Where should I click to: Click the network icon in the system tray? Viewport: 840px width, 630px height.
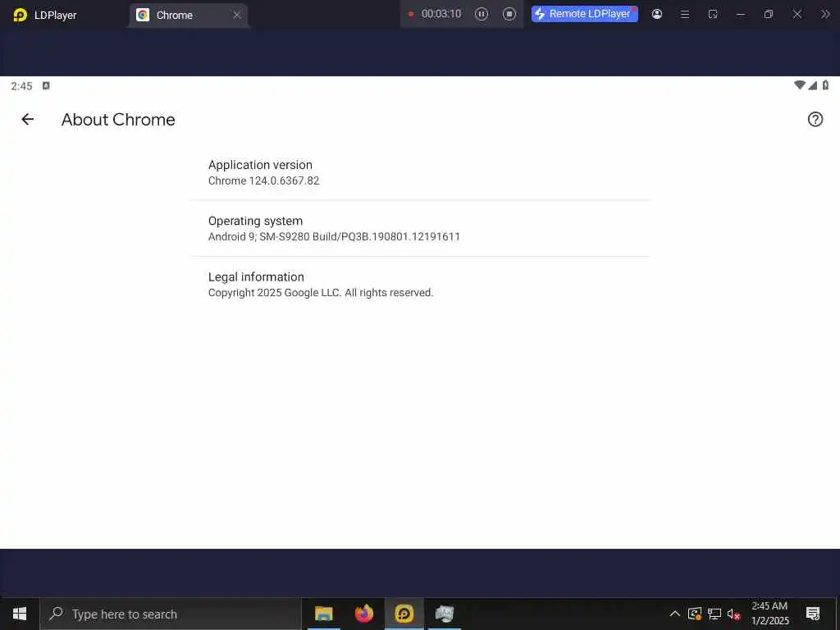tap(714, 614)
